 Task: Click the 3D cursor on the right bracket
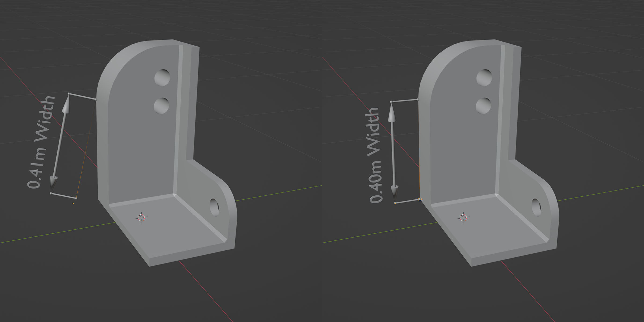tap(463, 217)
